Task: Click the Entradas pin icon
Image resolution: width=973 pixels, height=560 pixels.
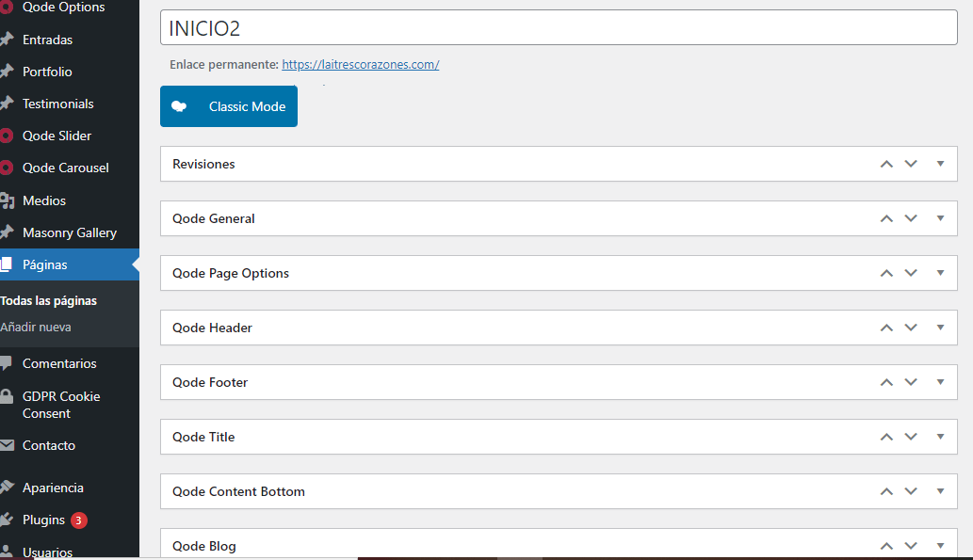Action: (x=7, y=40)
